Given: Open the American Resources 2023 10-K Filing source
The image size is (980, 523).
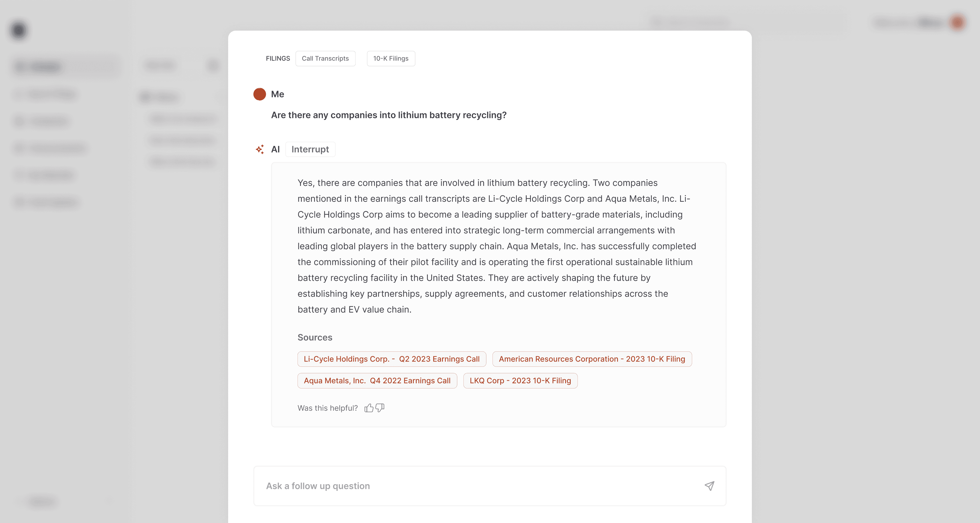Looking at the screenshot, I should coord(592,359).
